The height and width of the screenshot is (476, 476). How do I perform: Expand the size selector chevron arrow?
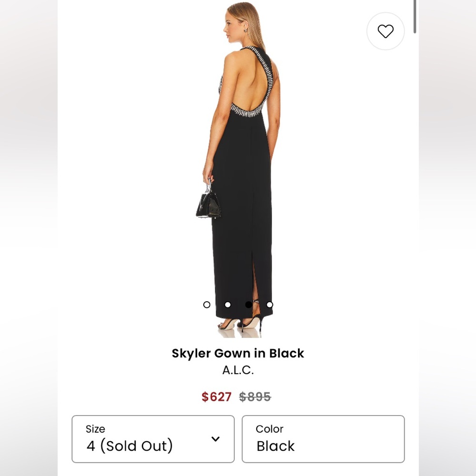pyautogui.click(x=217, y=440)
